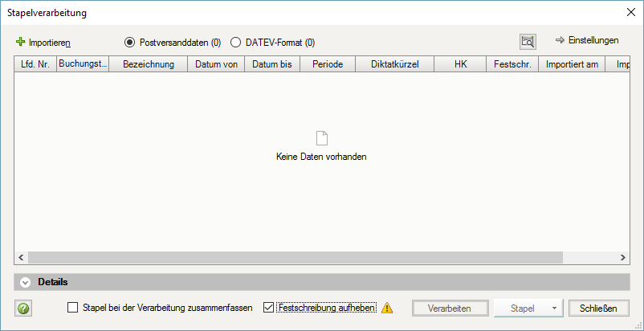Image resolution: width=644 pixels, height=331 pixels.
Task: Click the Schließen button
Action: 598,309
